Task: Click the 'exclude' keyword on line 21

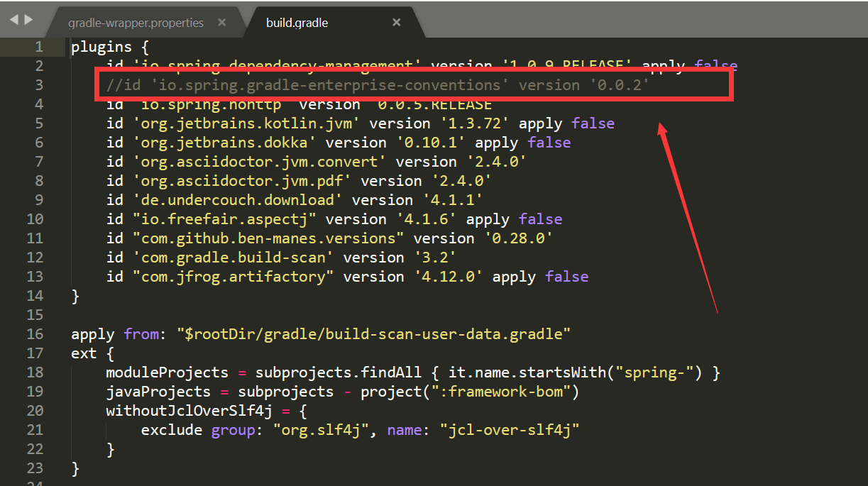Action: [x=172, y=430]
